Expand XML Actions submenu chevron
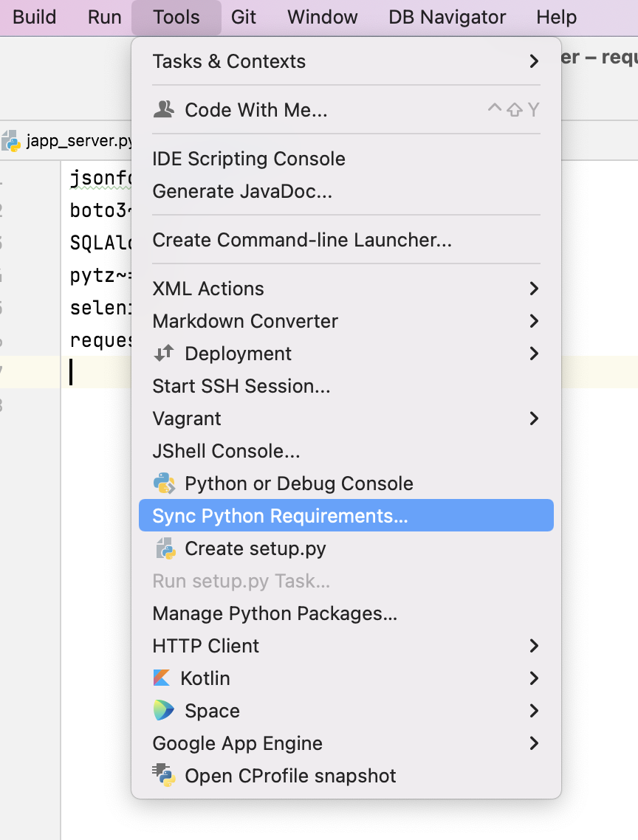This screenshot has width=638, height=840. tap(533, 288)
